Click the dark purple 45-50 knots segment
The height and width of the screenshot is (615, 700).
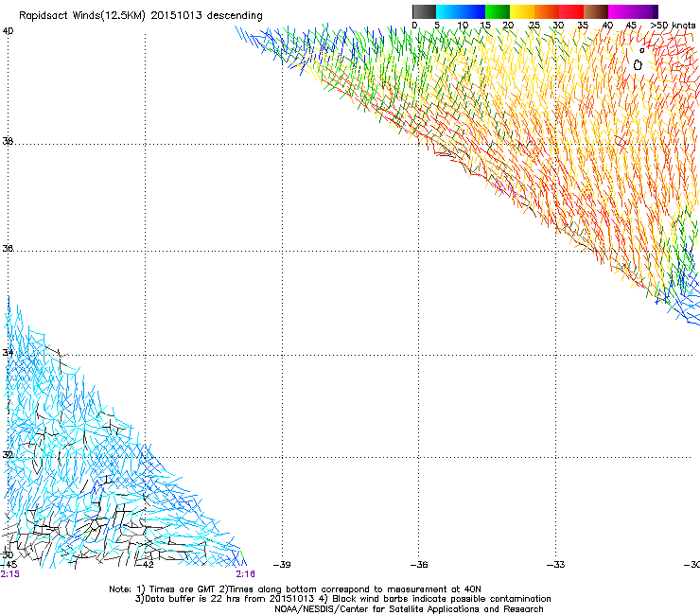[x=645, y=11]
